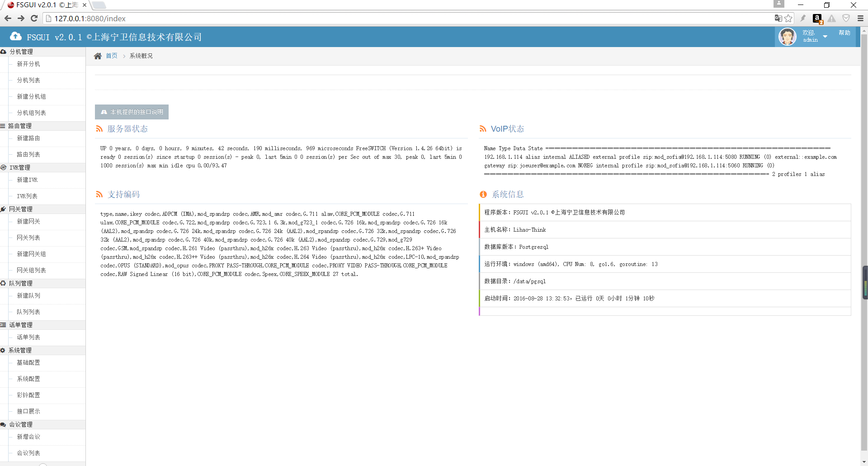The width and height of the screenshot is (868, 466).
Task: Click the bookmark star icon in address bar
Action: [788, 19]
